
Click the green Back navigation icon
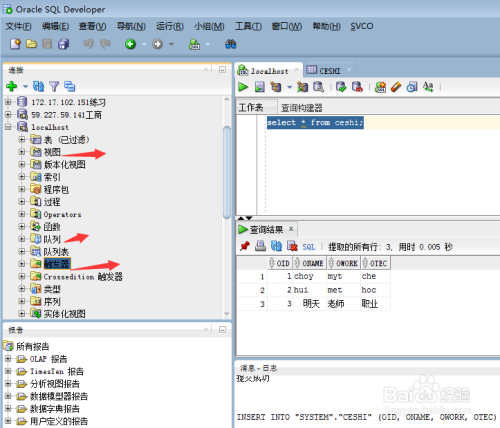pos(130,44)
